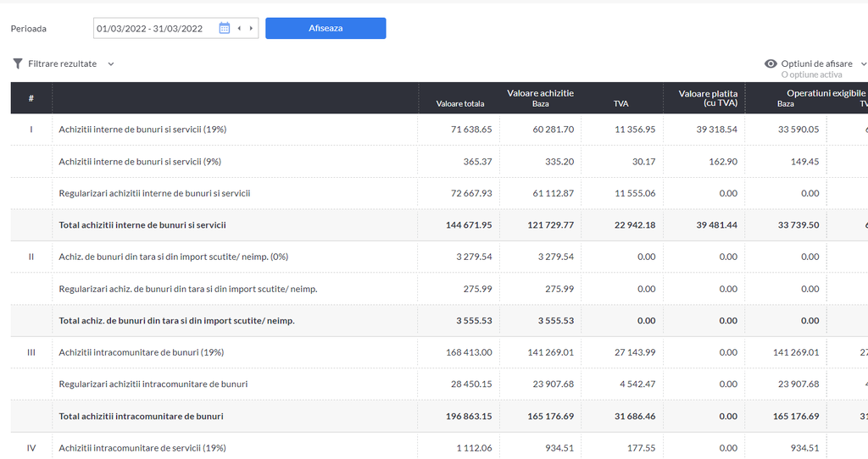Click TVA value 11 356.95
This screenshot has width=868, height=459.
pos(635,130)
